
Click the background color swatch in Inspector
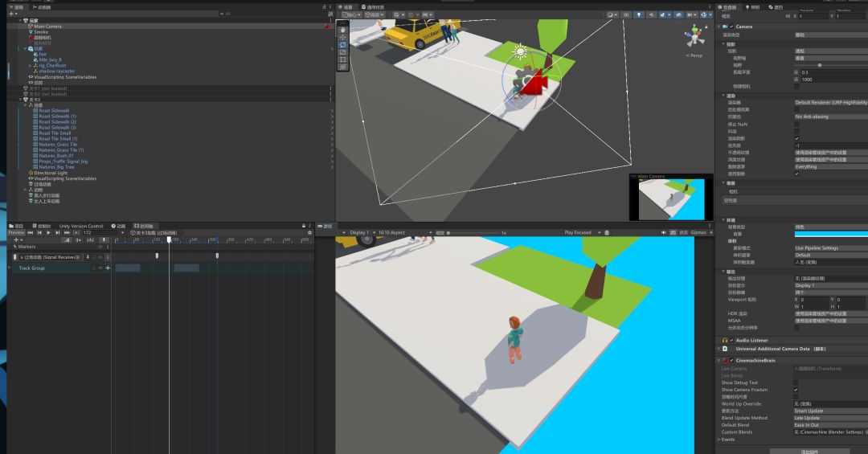[x=831, y=234]
